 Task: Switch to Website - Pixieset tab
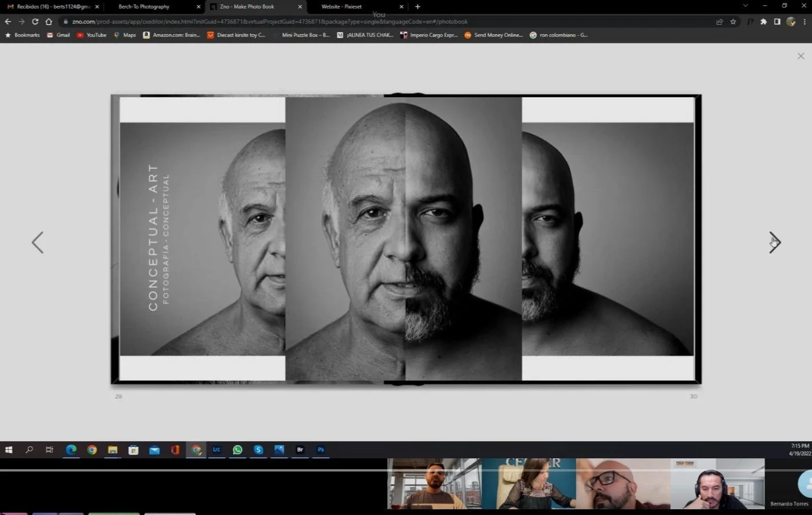341,7
